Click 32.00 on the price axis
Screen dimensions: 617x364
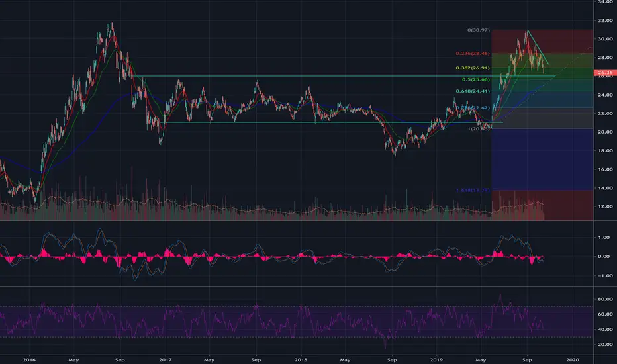click(x=605, y=21)
